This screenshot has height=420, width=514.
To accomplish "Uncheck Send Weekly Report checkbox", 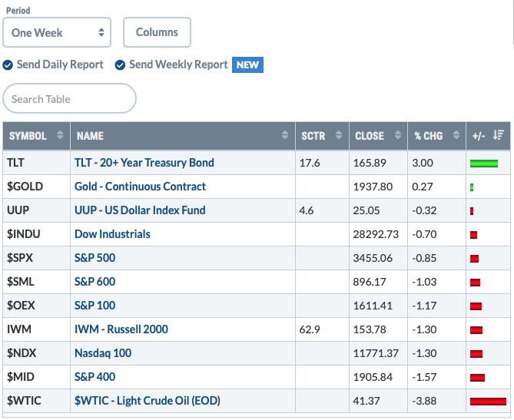I will pyautogui.click(x=120, y=64).
